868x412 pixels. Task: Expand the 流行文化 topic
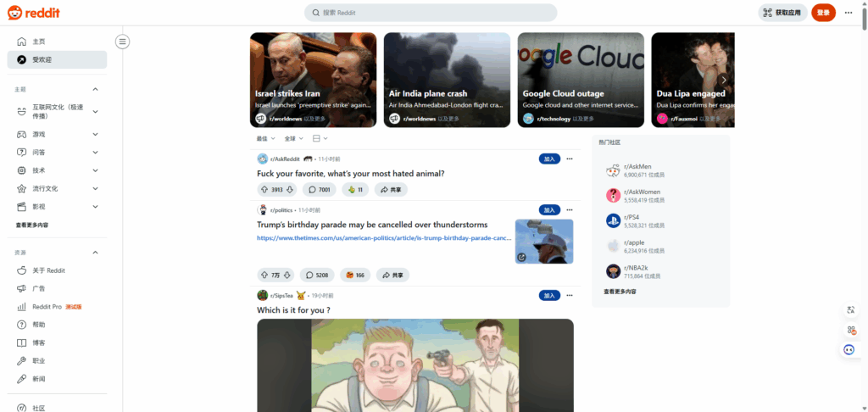(95, 188)
